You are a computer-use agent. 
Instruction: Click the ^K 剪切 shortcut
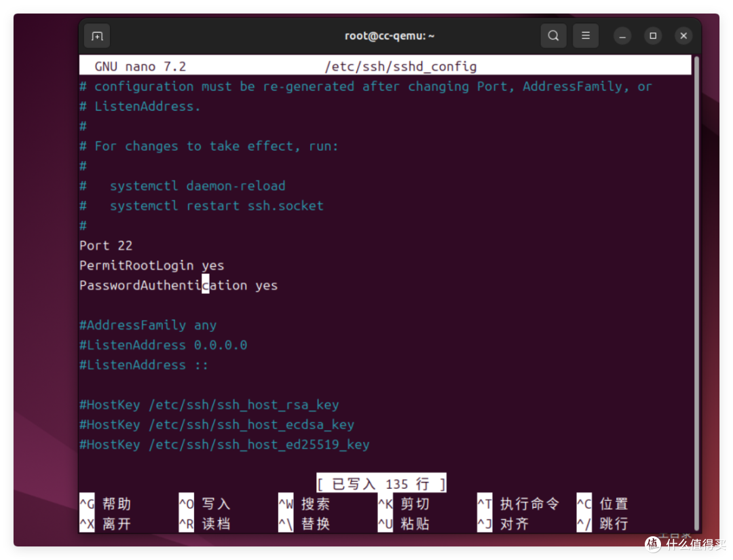click(405, 504)
